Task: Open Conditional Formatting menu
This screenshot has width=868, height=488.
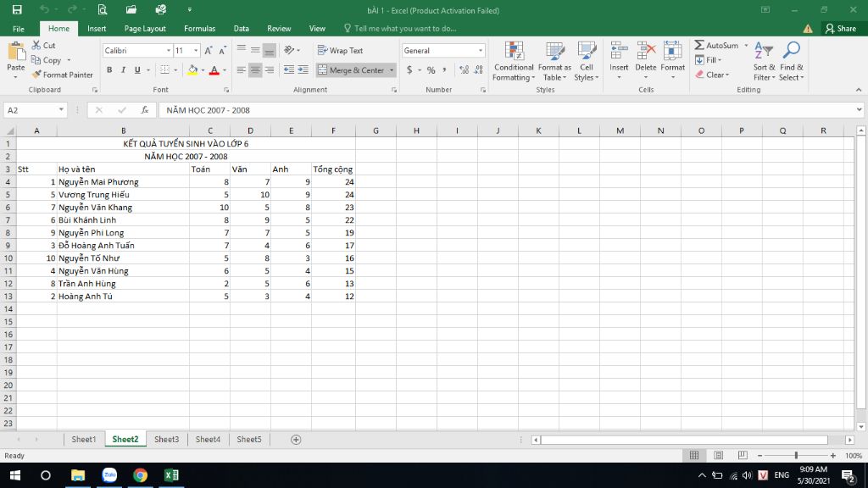Action: 514,61
